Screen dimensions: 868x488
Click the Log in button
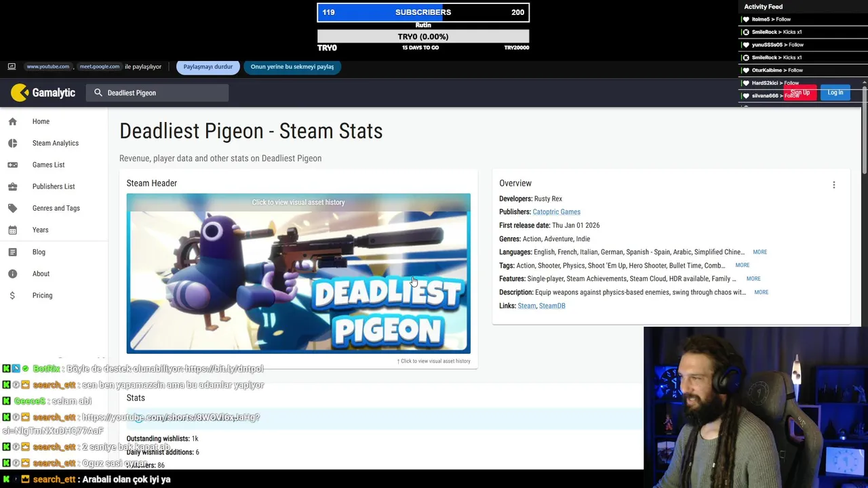[x=835, y=93]
